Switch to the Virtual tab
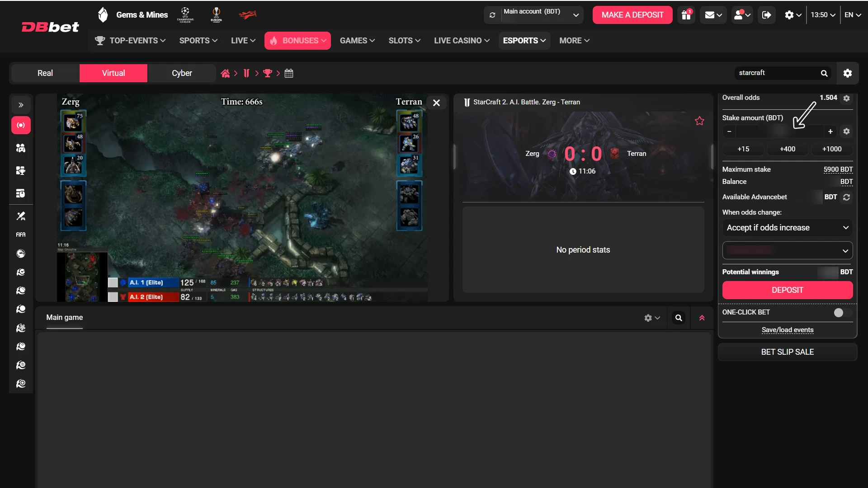Image resolution: width=868 pixels, height=488 pixels. pos(113,73)
